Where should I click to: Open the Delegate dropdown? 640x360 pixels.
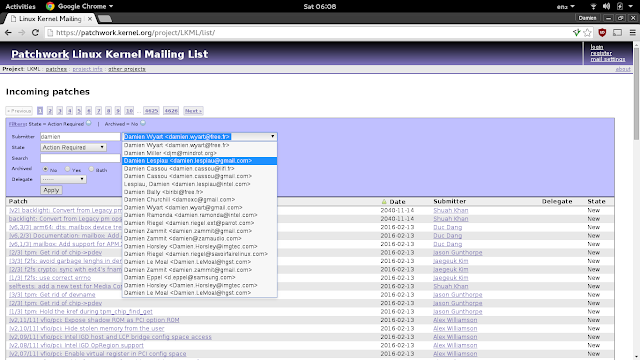pyautogui.click(x=63, y=179)
